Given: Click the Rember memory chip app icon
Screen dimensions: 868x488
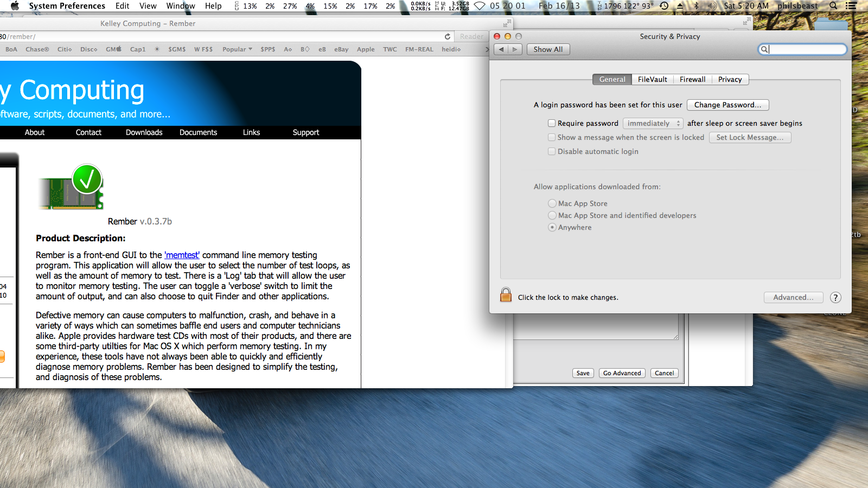Looking at the screenshot, I should tap(71, 187).
